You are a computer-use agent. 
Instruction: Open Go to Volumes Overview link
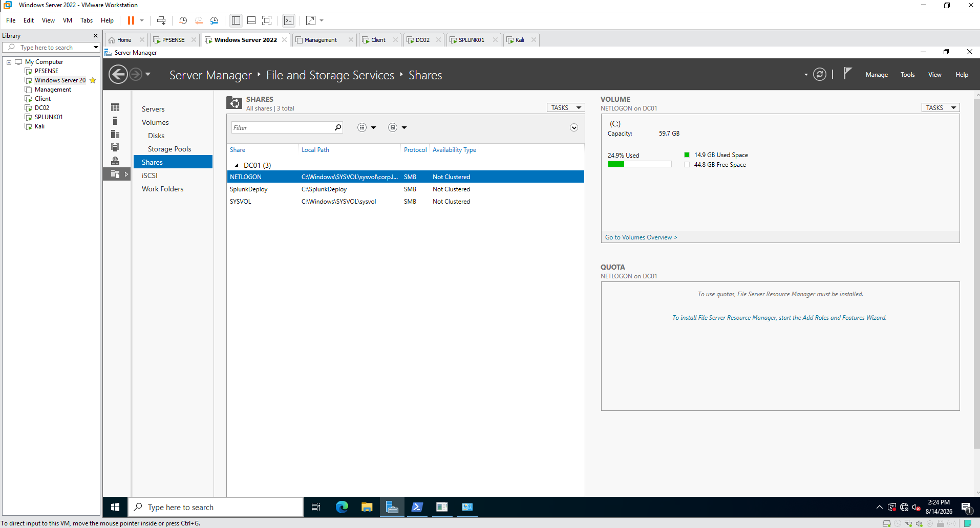point(641,237)
